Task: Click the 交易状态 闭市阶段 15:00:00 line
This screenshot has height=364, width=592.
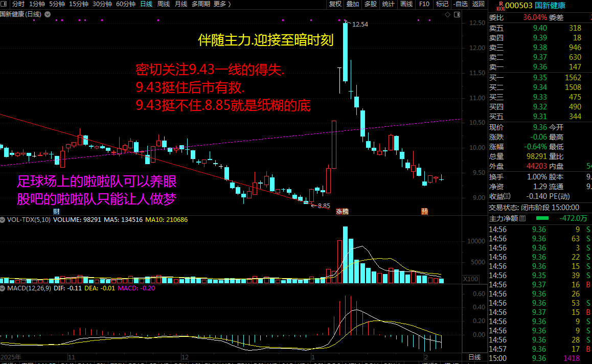Action: coord(534,208)
